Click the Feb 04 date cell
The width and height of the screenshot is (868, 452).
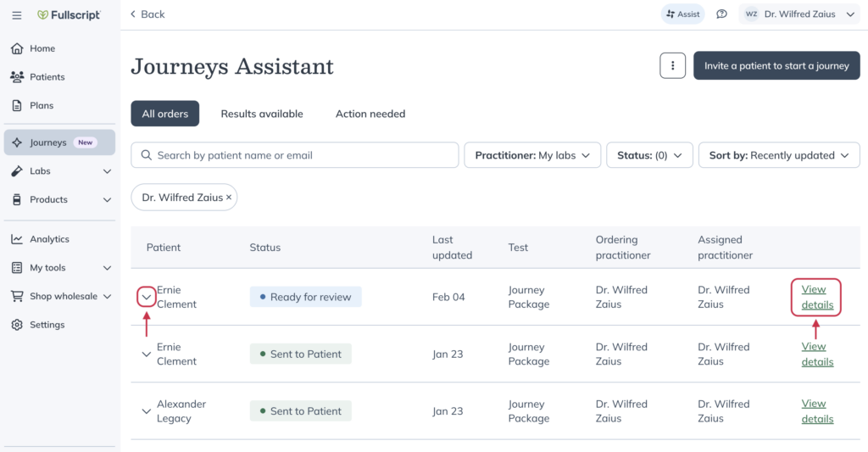pos(448,297)
